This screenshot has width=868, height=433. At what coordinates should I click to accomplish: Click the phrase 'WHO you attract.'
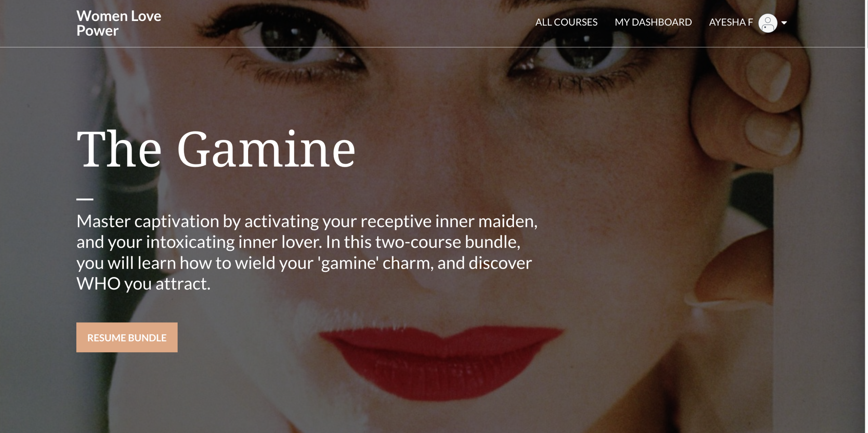tap(143, 283)
